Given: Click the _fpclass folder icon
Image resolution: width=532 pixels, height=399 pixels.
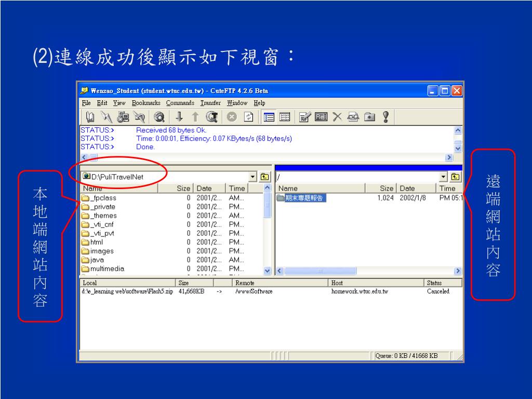Looking at the screenshot, I should click(x=85, y=198).
